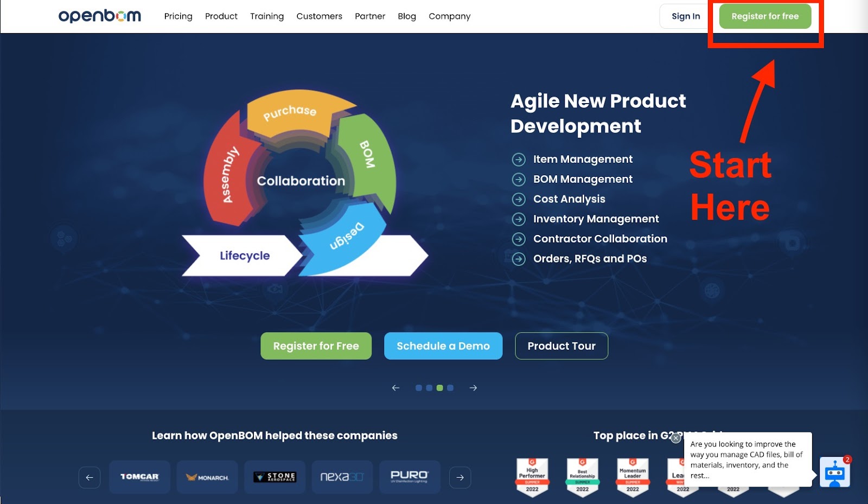Image resolution: width=868 pixels, height=504 pixels.
Task: Click the yellow Purchase segment of the diagram
Action: 296,114
